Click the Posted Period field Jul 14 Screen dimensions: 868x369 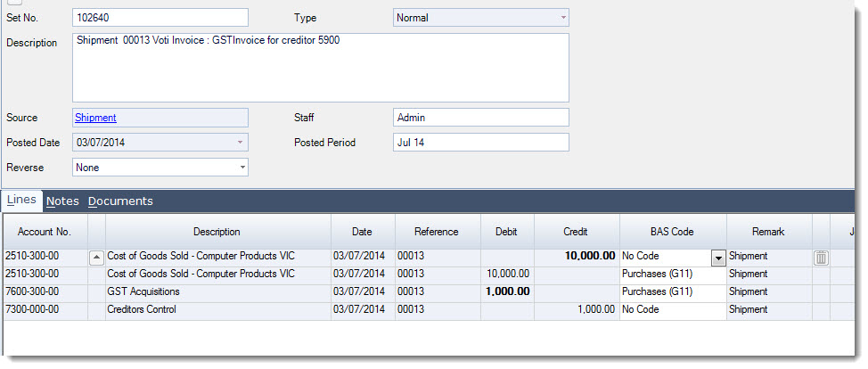(x=481, y=143)
